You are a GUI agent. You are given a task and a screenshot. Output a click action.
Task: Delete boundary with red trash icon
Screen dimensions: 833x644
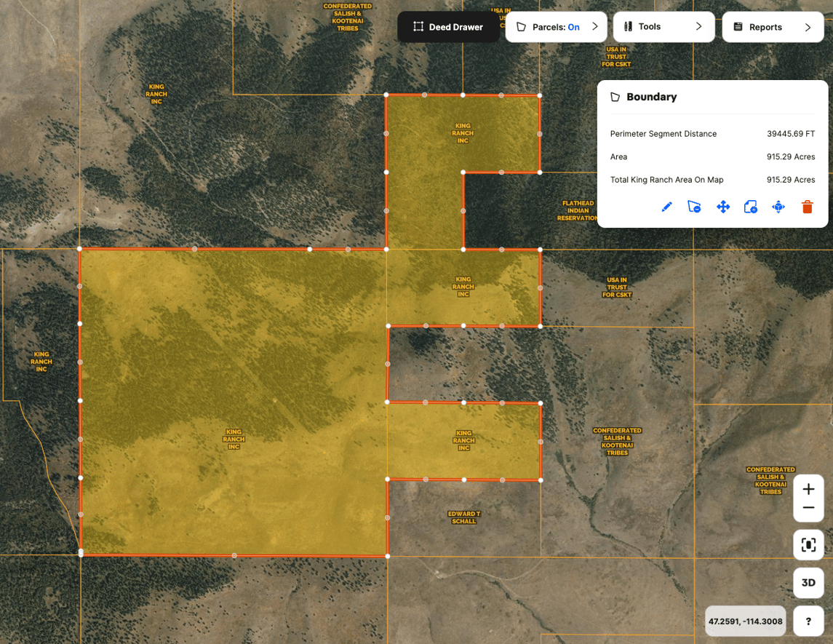point(807,207)
